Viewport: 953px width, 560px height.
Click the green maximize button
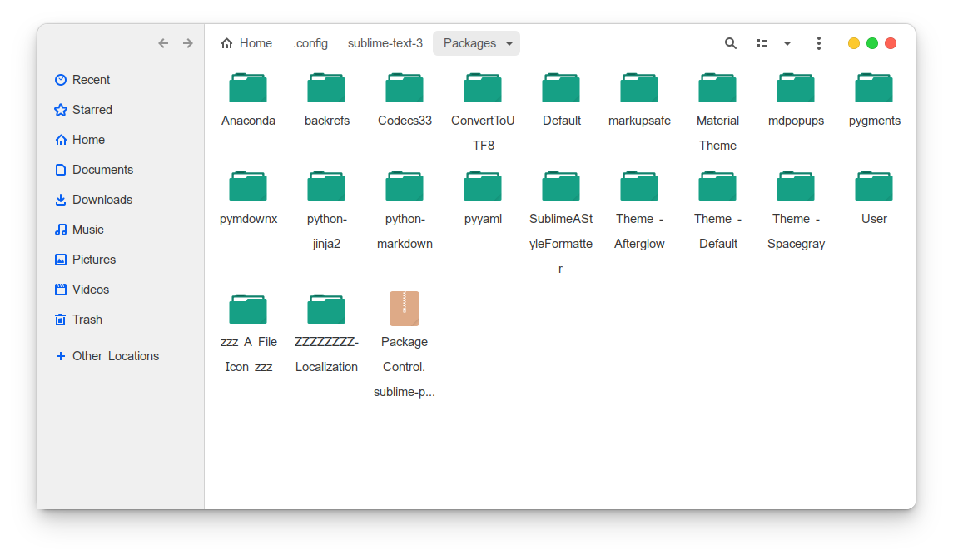(x=871, y=43)
